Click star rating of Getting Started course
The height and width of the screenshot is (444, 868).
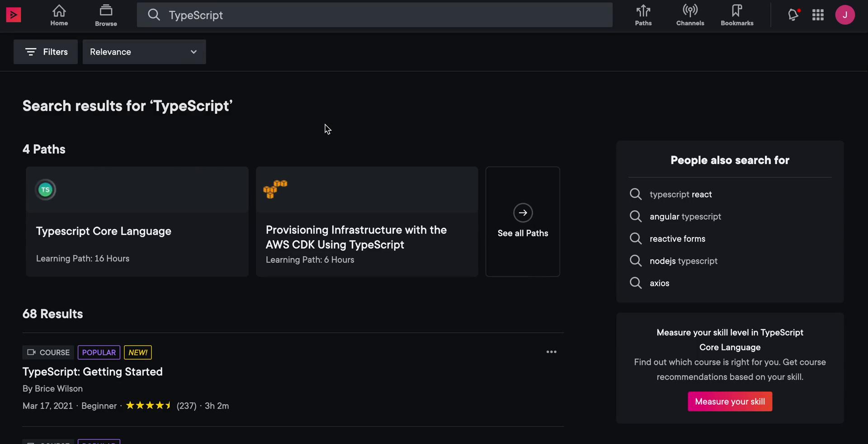pos(148,406)
